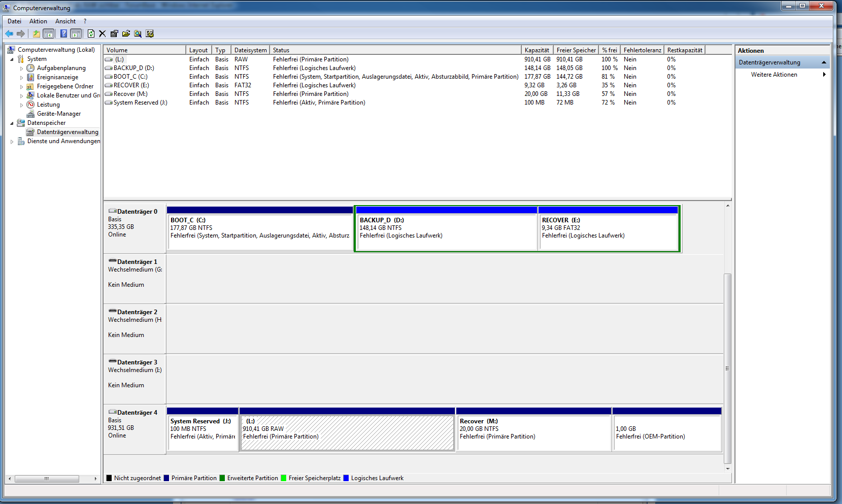Select Datenträgerverwaltung in the tree
The height and width of the screenshot is (504, 842).
(x=68, y=132)
